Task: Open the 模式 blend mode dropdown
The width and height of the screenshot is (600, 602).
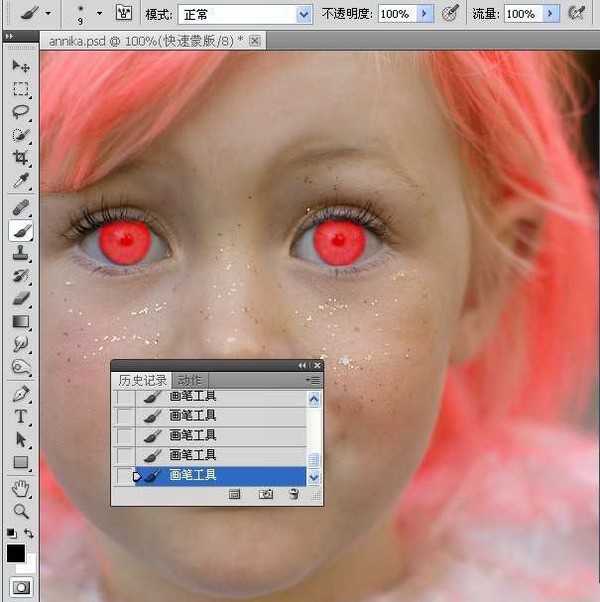Action: tap(304, 14)
